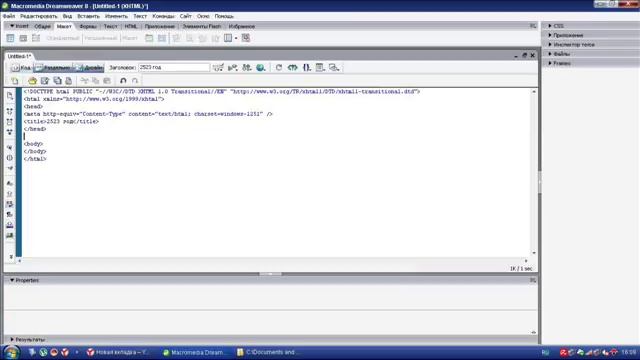This screenshot has width=640, height=360.
Task: Click the Save icon
Action: tap(45, 81)
